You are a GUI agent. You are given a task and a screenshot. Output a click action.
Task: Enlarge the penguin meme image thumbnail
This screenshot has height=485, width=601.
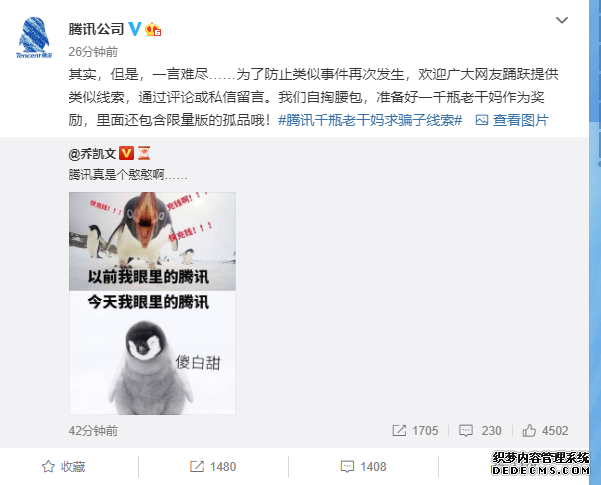tap(152, 303)
